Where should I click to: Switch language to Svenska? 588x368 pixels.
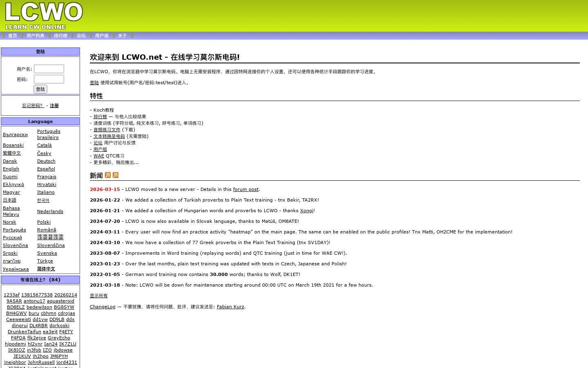[x=47, y=253]
